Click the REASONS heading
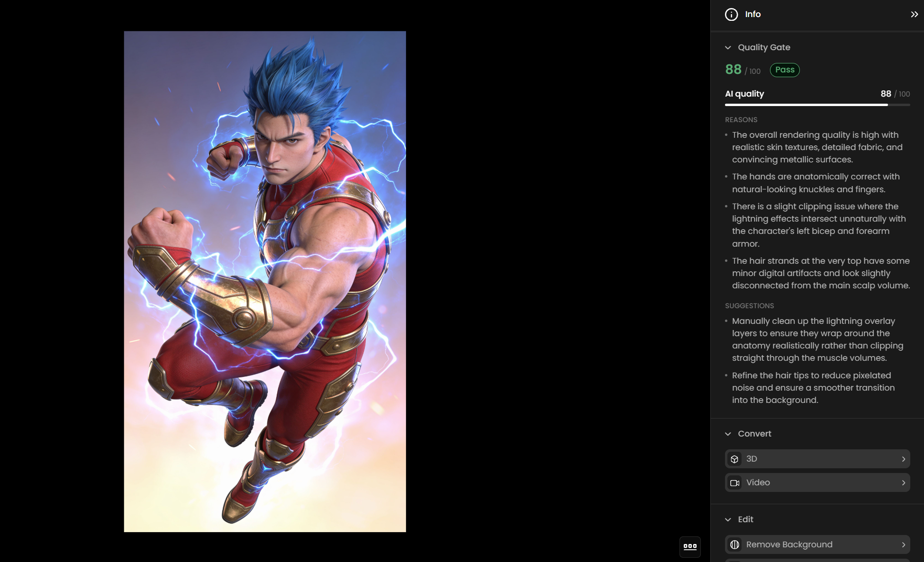The image size is (924, 562). click(x=741, y=120)
